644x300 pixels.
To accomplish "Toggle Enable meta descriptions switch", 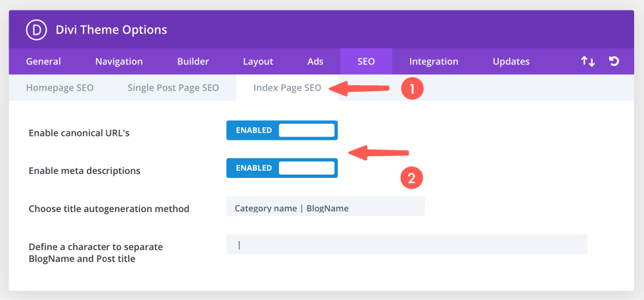I will 282,168.
